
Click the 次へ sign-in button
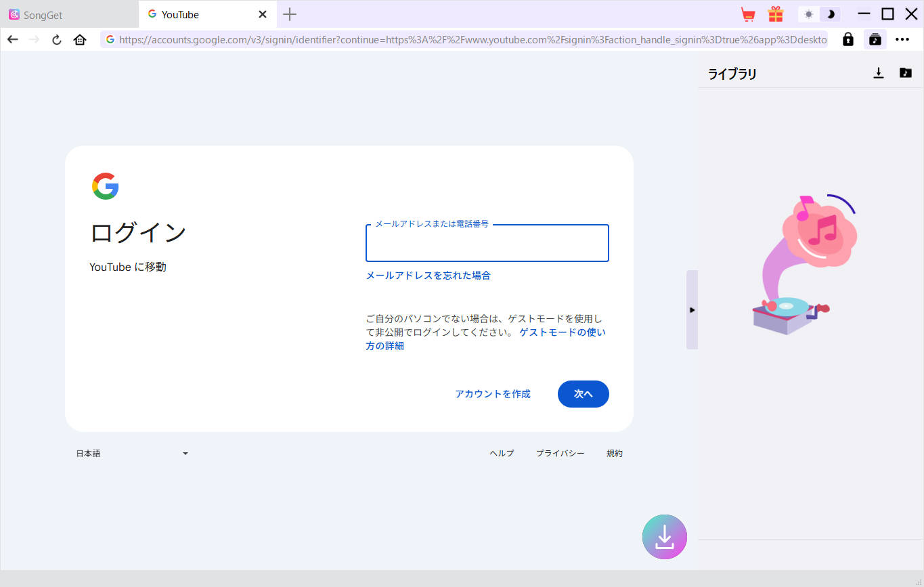click(583, 393)
